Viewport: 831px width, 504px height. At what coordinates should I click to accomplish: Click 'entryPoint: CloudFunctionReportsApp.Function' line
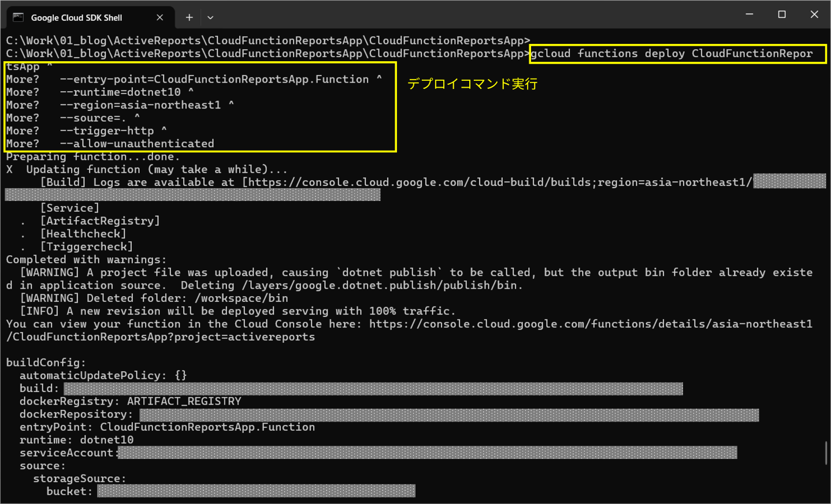(x=167, y=427)
